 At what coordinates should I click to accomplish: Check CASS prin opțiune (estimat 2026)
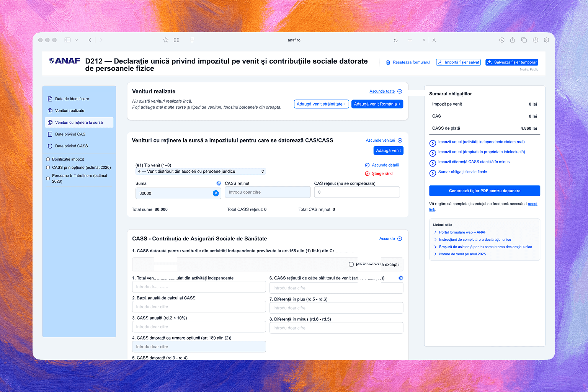click(47, 167)
